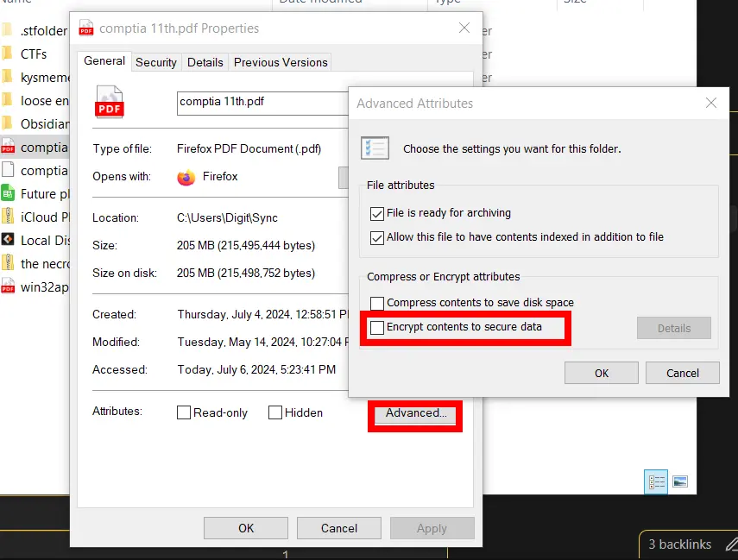Image resolution: width=738 pixels, height=560 pixels.
Task: Open the CTFs folder in list
Action: coord(34,54)
